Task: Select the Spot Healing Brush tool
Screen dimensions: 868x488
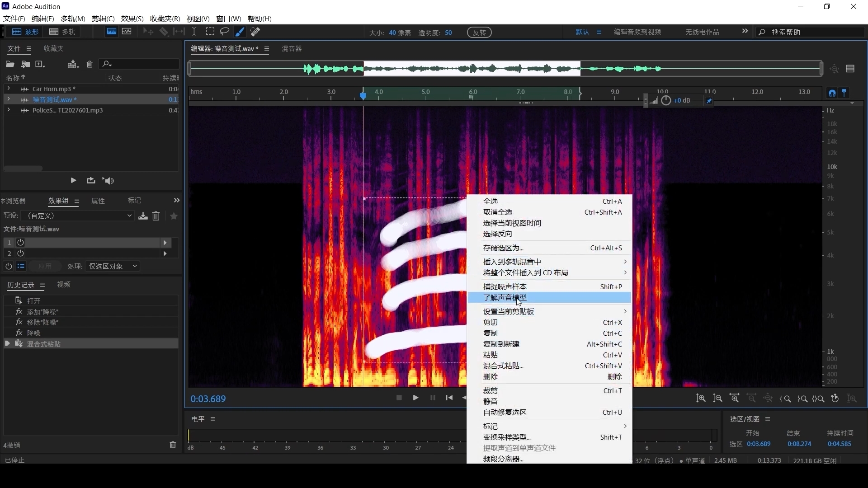Action: pos(255,32)
